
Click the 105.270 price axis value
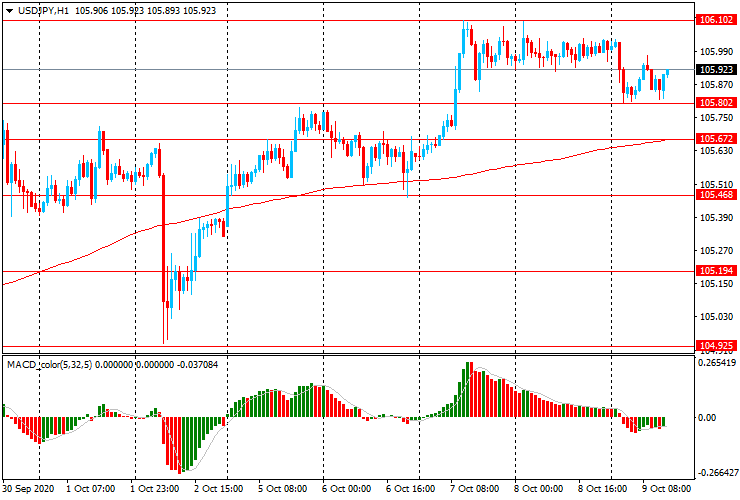coord(716,251)
